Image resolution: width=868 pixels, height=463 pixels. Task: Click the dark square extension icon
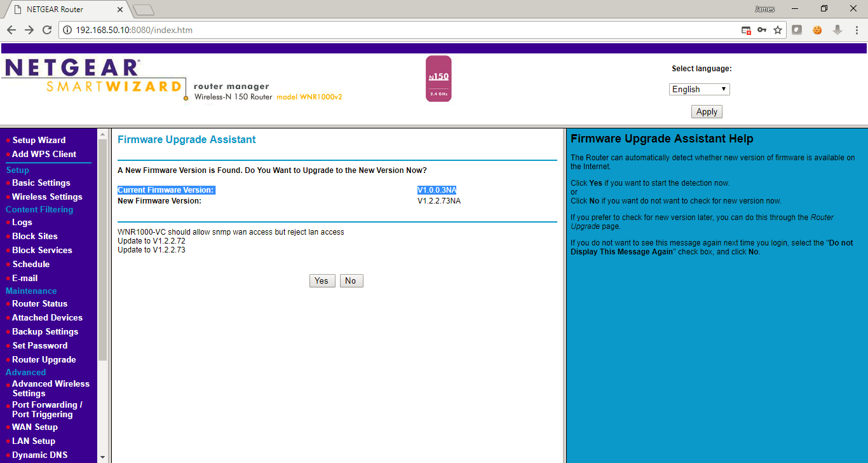(x=797, y=30)
